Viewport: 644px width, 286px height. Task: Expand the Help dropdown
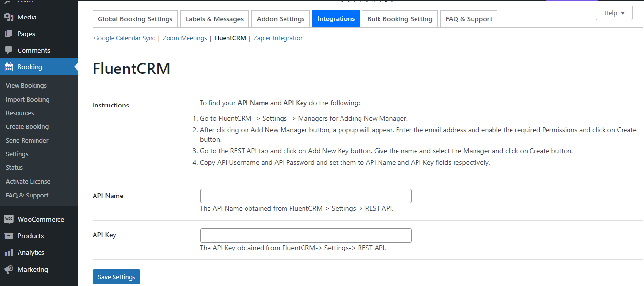click(614, 13)
